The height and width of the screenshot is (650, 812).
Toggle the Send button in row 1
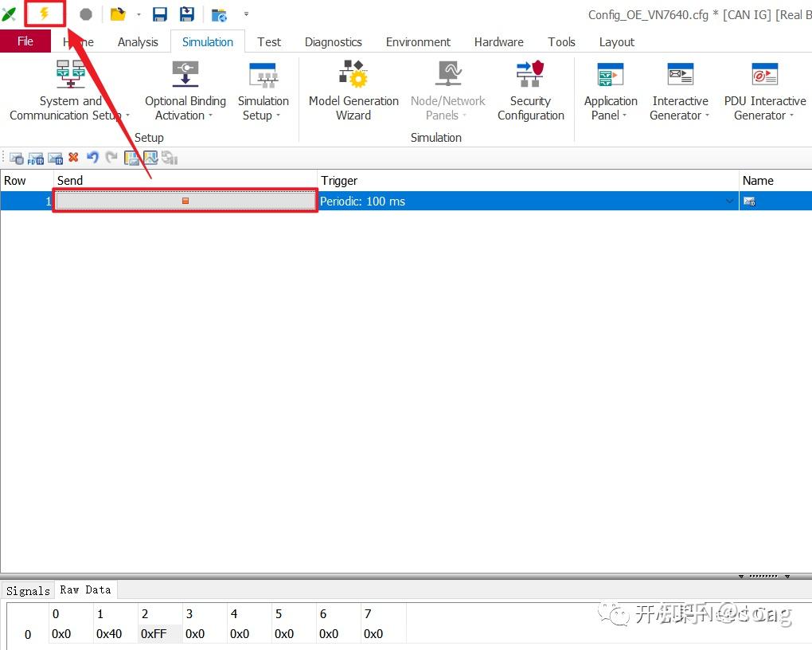click(185, 201)
